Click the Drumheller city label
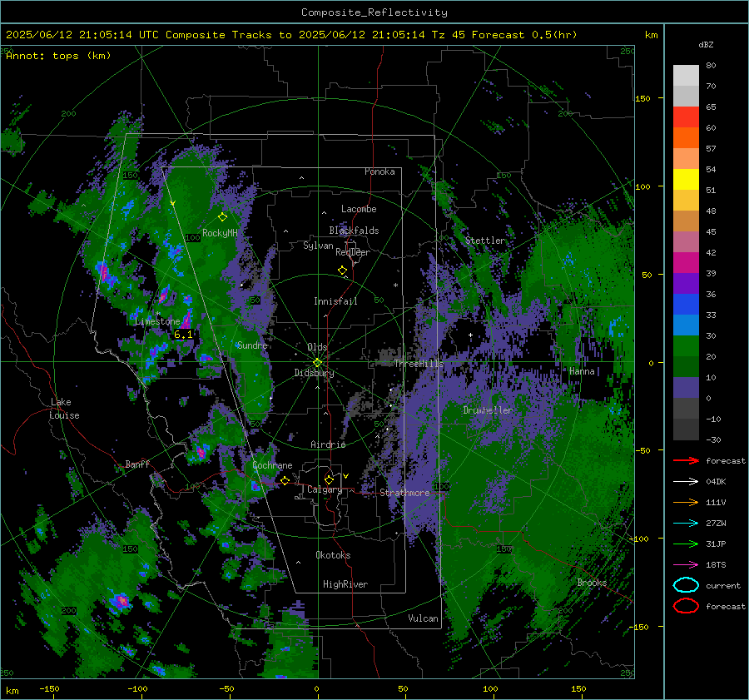The height and width of the screenshot is (700, 749). (488, 410)
